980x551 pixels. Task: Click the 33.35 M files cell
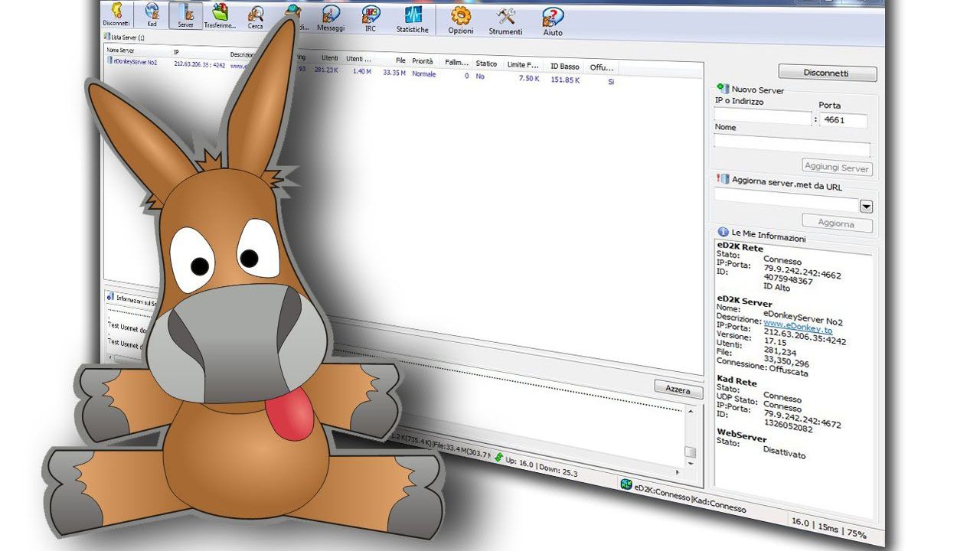pyautogui.click(x=394, y=72)
